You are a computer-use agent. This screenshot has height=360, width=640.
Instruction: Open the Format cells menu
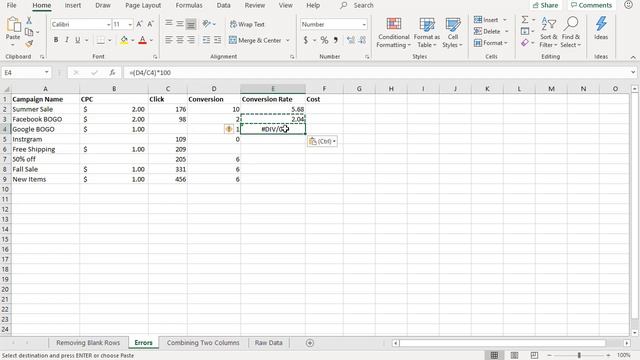[x=491, y=42]
